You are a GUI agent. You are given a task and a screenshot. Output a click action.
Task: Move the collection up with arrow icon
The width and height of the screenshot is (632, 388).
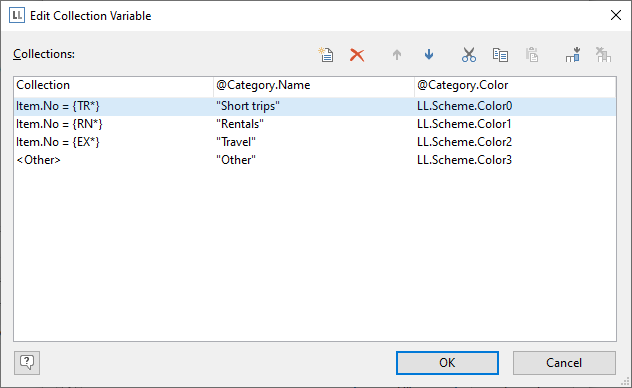(397, 55)
